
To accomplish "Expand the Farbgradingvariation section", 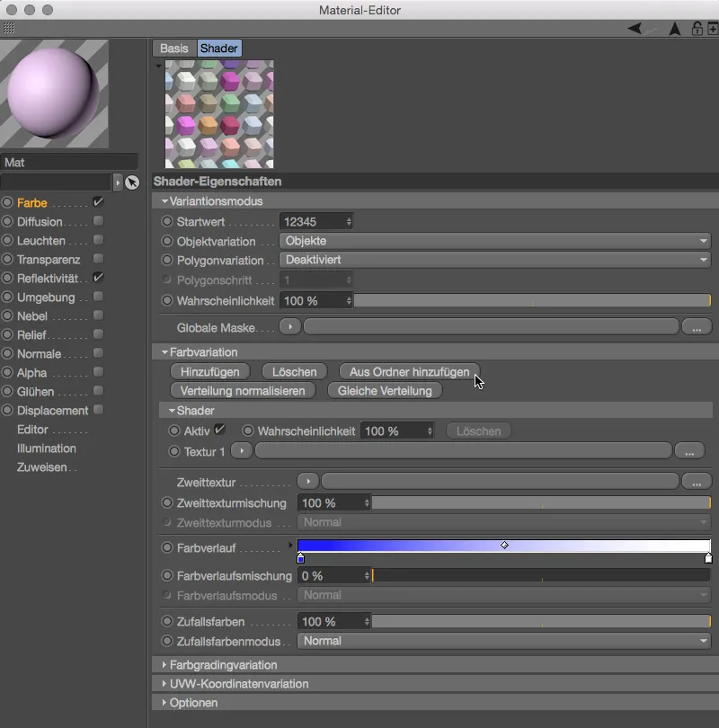I will click(x=164, y=665).
